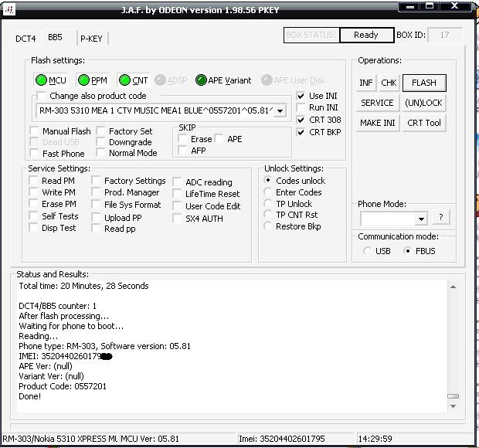479x448 pixels.
Task: Open the product code dropdown list
Action: point(280,110)
